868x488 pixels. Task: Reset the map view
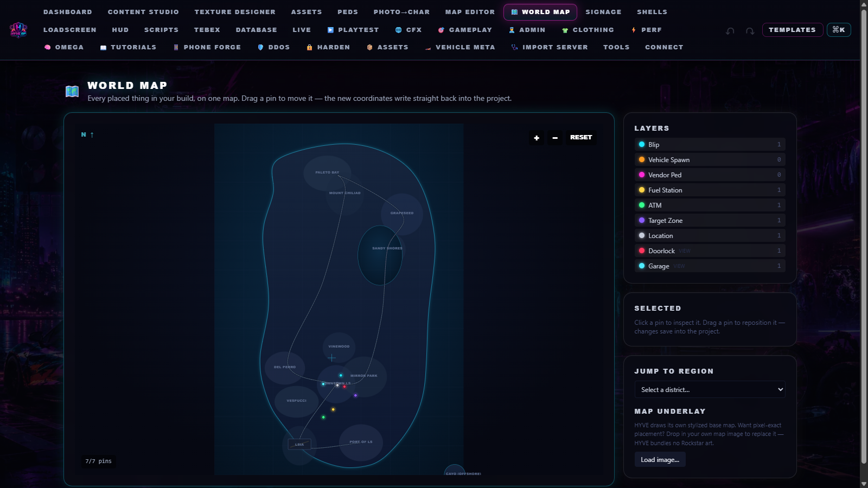pyautogui.click(x=581, y=138)
